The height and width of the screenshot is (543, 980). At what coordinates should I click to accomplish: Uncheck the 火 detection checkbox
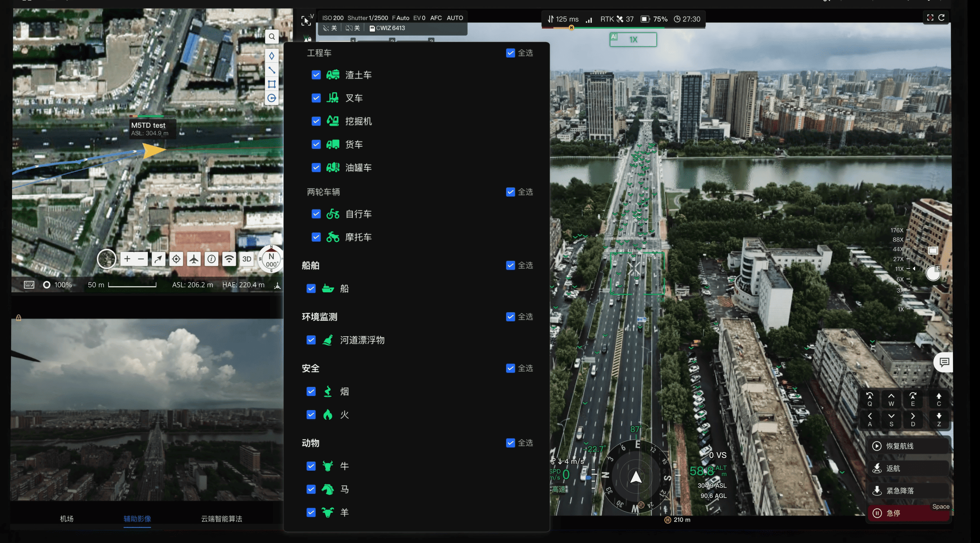(311, 414)
